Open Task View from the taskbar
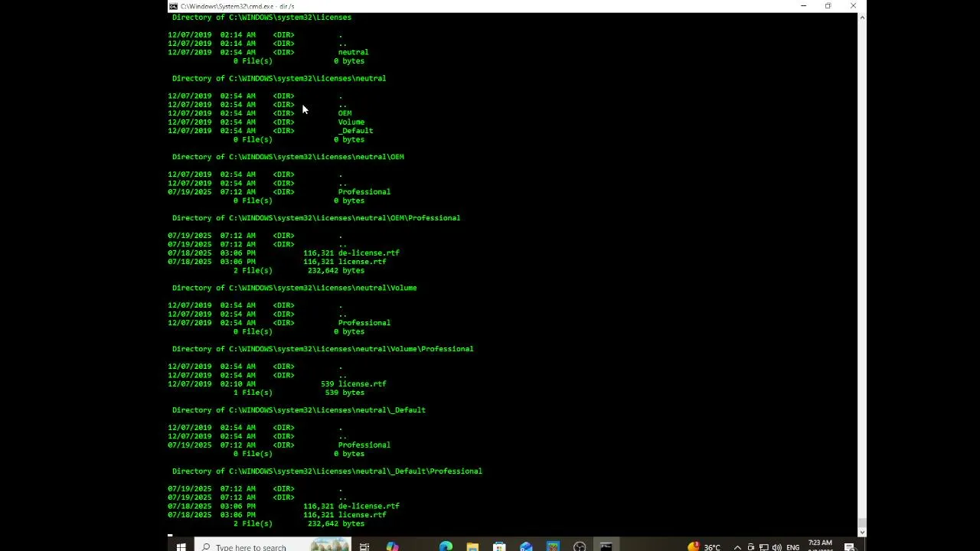The height and width of the screenshot is (551, 980). click(364, 546)
